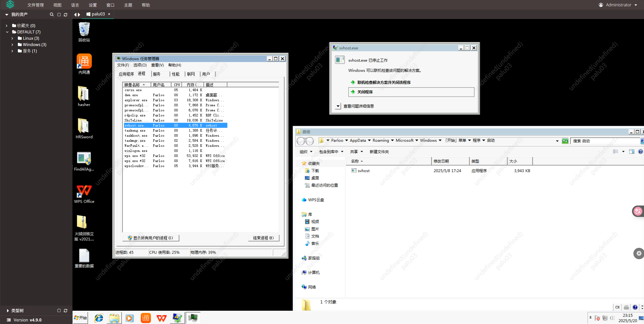The height and width of the screenshot is (324, 644).
Task: Collapse the DEFAULT (7) asset folder
Action: (7, 32)
